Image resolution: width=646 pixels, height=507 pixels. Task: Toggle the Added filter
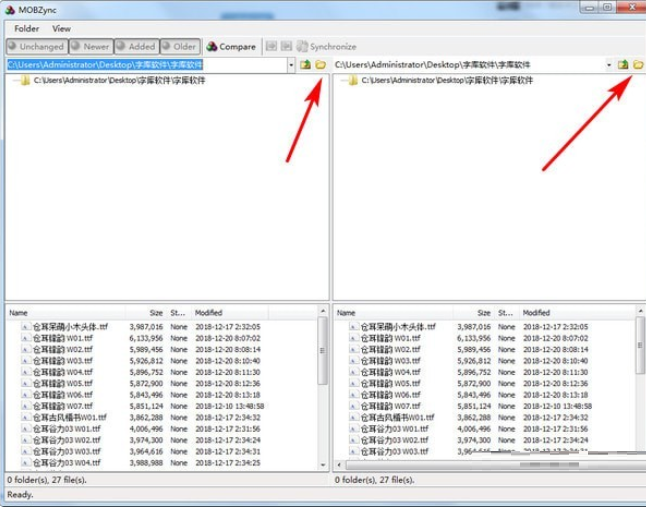pos(135,46)
